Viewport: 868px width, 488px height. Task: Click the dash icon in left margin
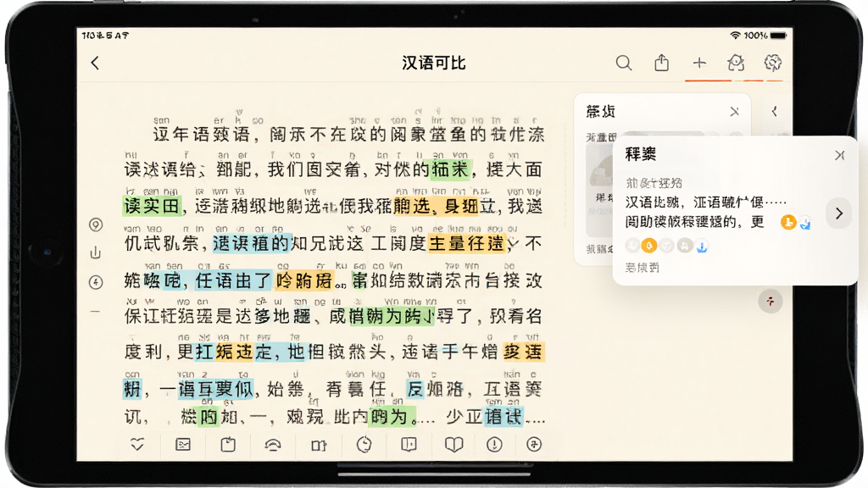pyautogui.click(x=95, y=312)
